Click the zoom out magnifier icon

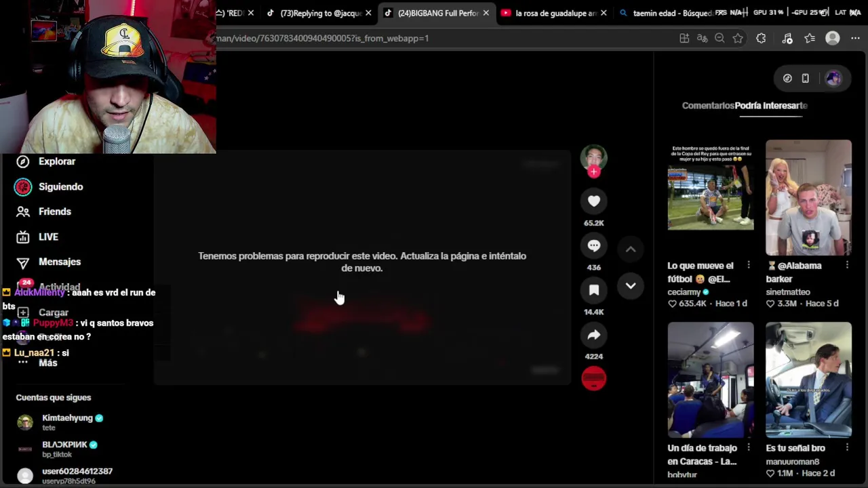pos(719,39)
